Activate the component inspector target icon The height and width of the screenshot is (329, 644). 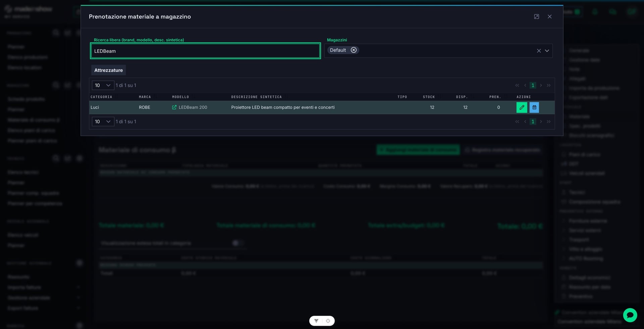tap(328, 321)
